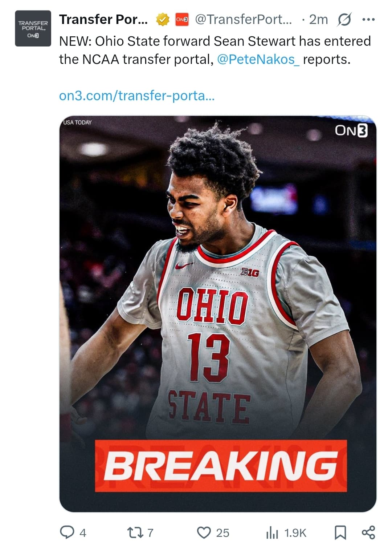Click the gold verified badge
392x547 pixels.
163,20
